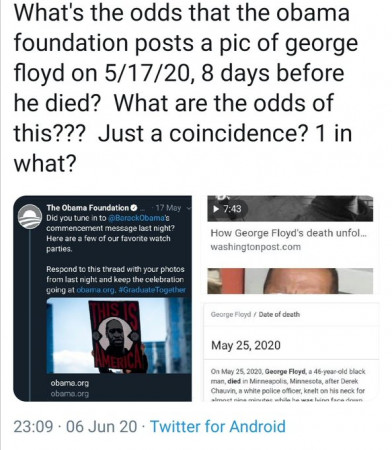
Task: Open the embedded tweet's chevron menu
Action: tap(189, 208)
